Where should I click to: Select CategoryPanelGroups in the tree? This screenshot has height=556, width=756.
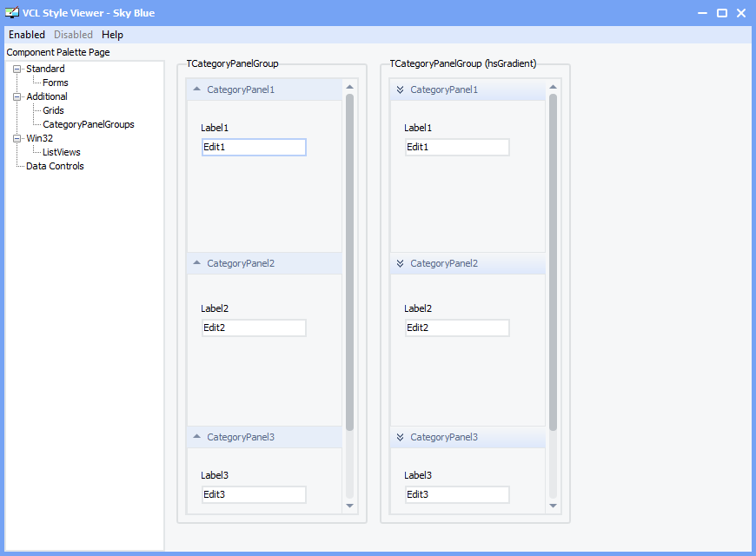pyautogui.click(x=89, y=124)
